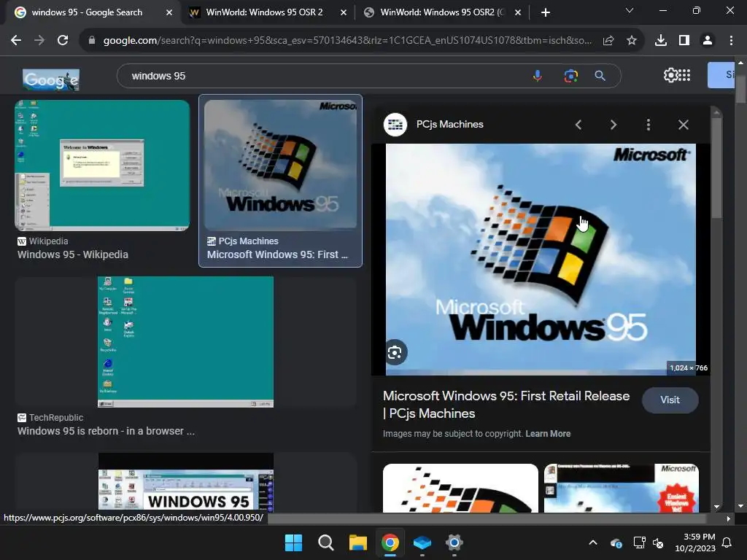Open Windows taskbar search
The image size is (747, 560).
(326, 542)
